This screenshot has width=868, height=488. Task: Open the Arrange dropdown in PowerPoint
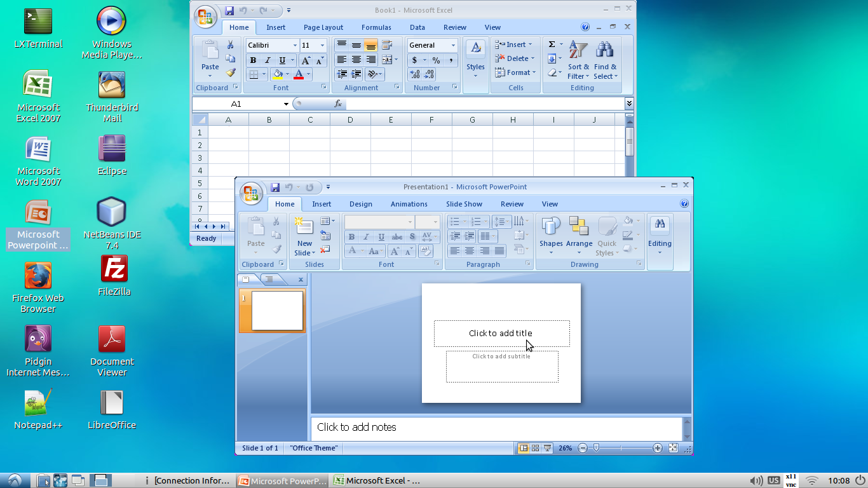579,236
